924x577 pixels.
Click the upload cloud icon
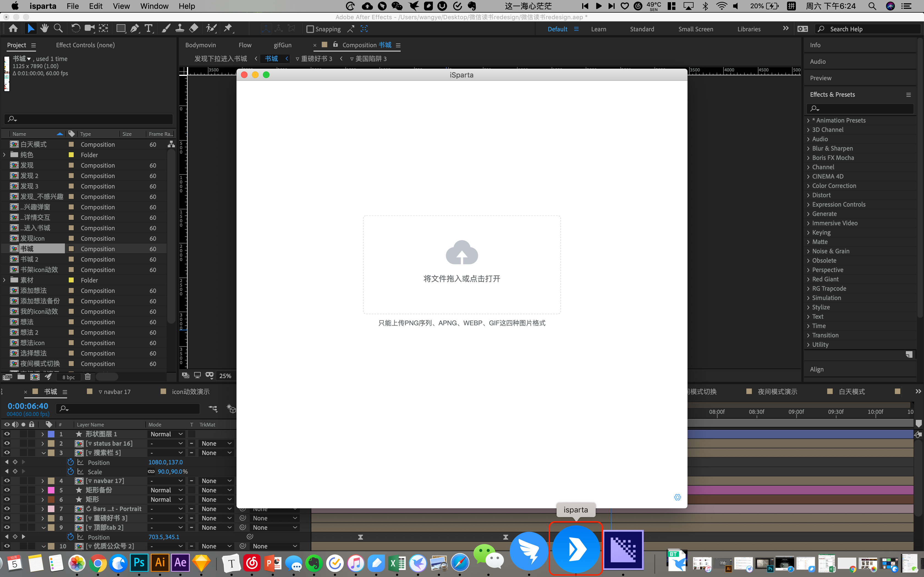coord(462,253)
